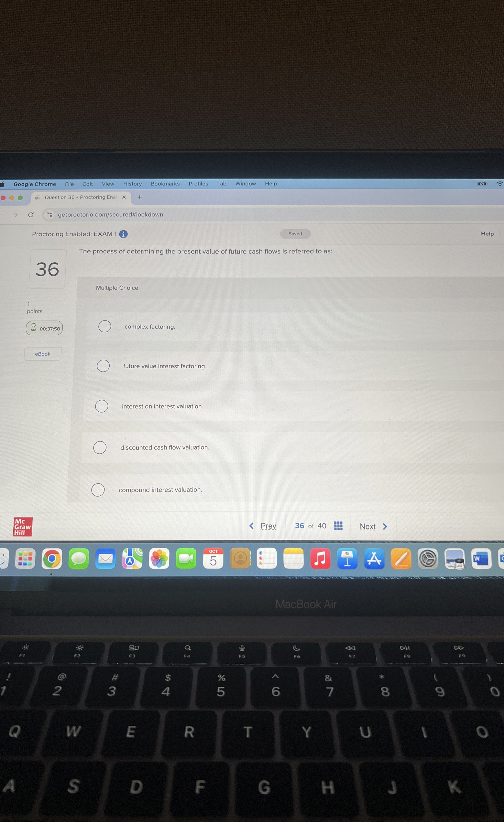Viewport: 504px width, 822px height.
Task: Click the Chrome Bookmarks menu item
Action: click(164, 183)
